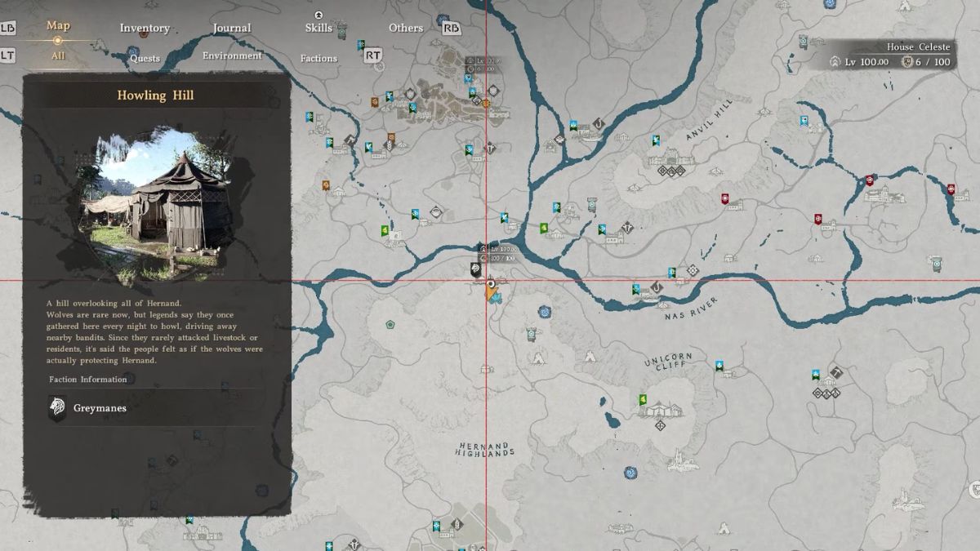This screenshot has height=551, width=980.
Task: Click the Greymanes faction wolf icon
Action: (x=57, y=407)
